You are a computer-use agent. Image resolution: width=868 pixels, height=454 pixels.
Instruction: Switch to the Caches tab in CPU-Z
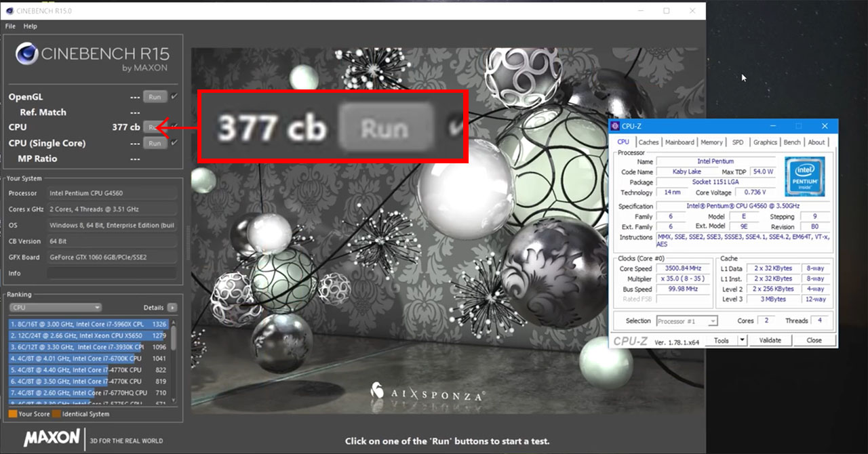pyautogui.click(x=648, y=142)
